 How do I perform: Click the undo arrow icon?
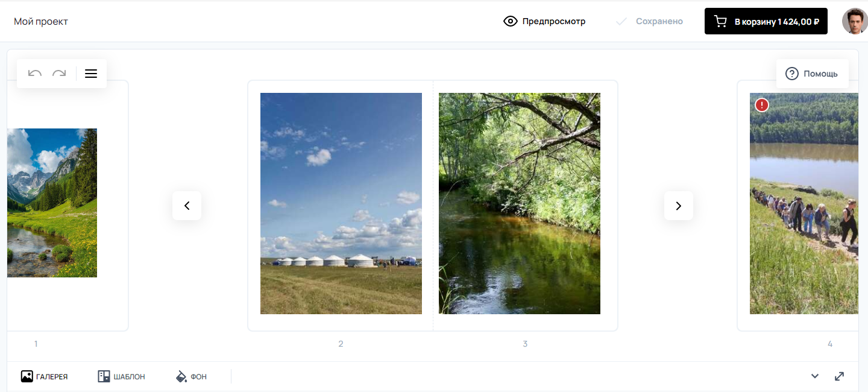point(35,74)
